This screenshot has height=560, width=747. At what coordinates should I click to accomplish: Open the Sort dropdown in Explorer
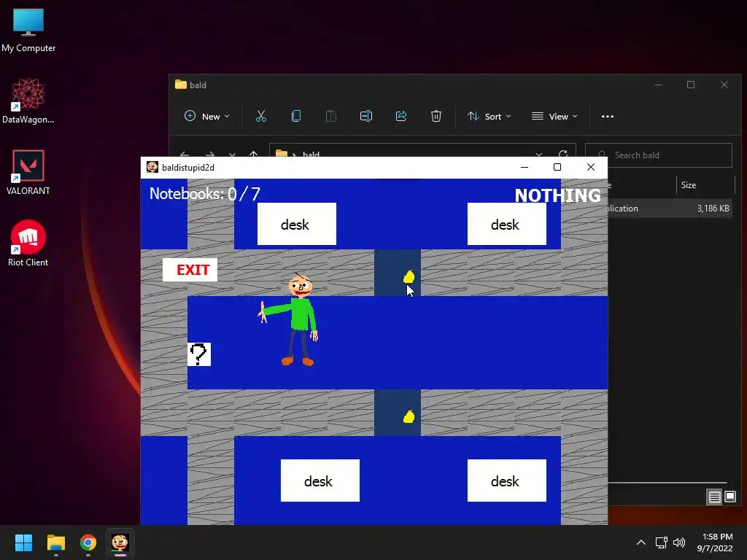point(489,116)
